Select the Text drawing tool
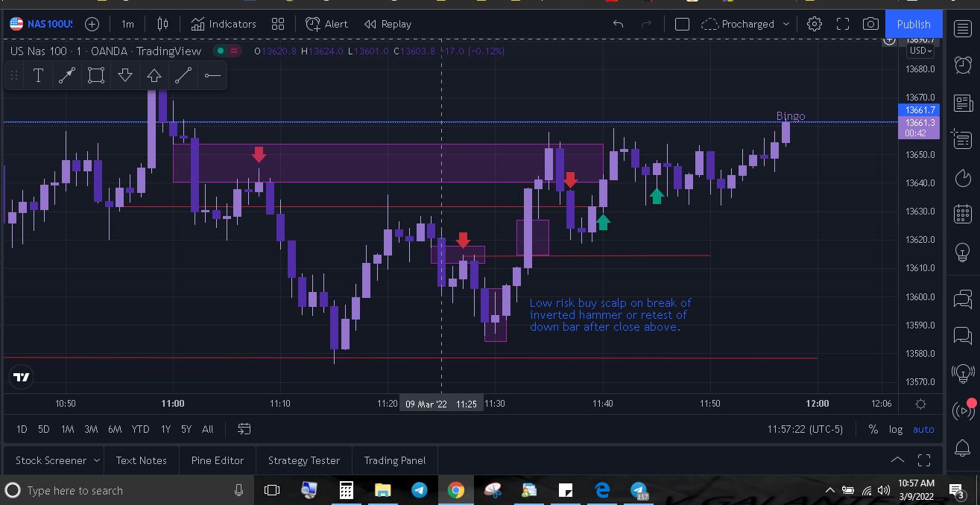This screenshot has height=505, width=980. coord(38,75)
